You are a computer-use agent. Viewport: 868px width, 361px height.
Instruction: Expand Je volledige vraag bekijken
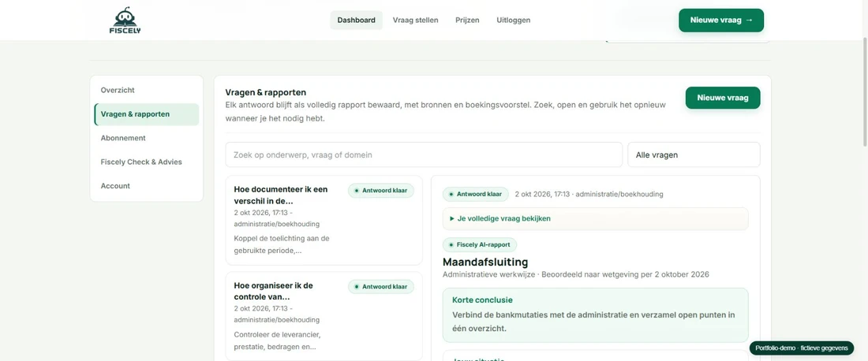point(596,218)
